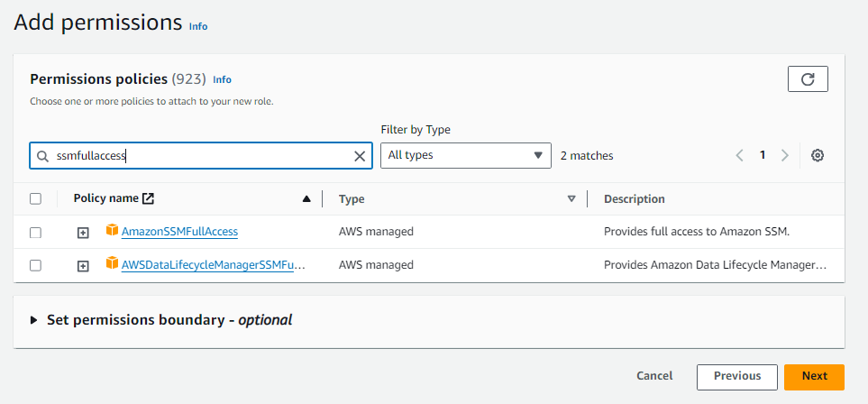Click AWS managed type for AWSDataLifecycleManagerSSMFu…

coord(376,265)
